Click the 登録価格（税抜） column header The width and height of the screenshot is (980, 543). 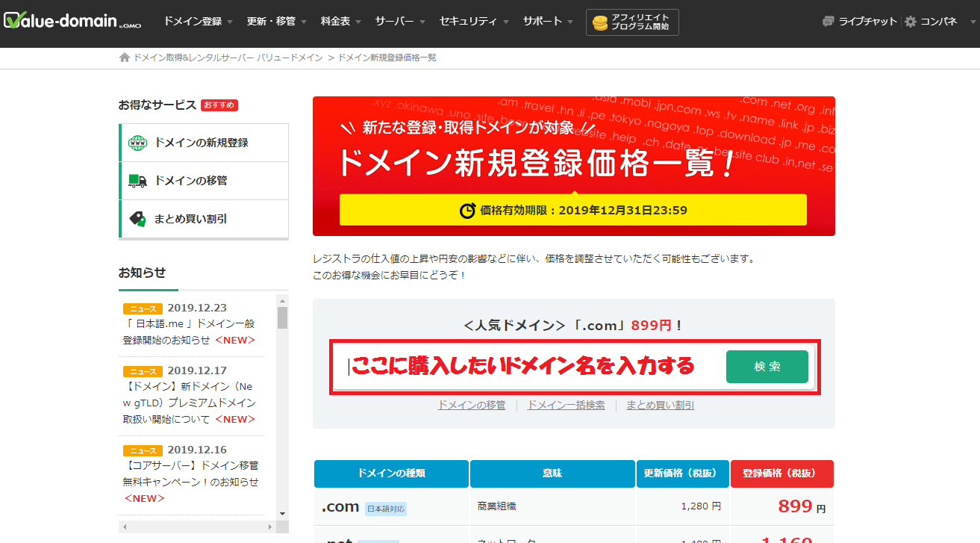click(781, 474)
